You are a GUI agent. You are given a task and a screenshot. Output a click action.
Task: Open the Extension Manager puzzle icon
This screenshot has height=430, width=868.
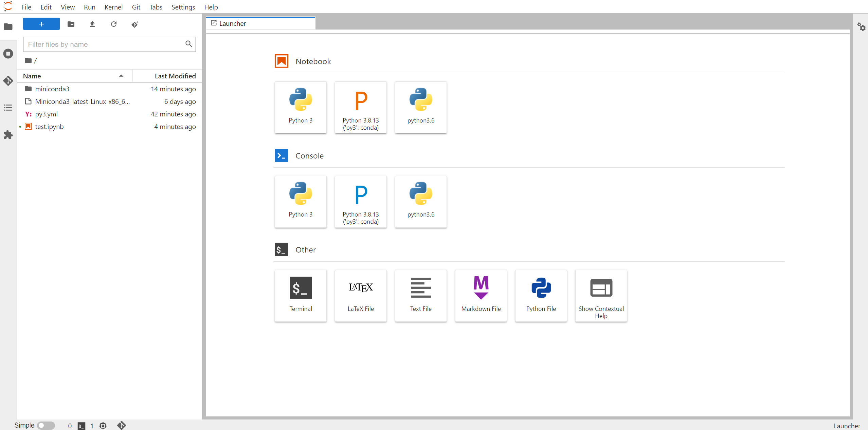(x=8, y=135)
